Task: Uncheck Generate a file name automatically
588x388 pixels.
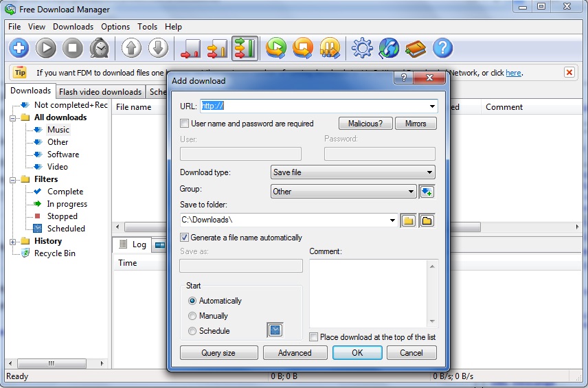Action: [184, 238]
